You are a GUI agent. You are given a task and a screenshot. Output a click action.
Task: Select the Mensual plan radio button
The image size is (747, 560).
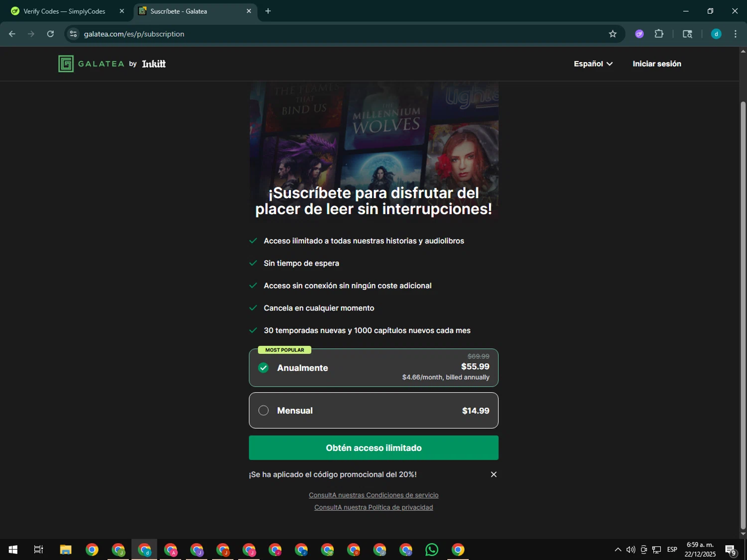click(263, 411)
